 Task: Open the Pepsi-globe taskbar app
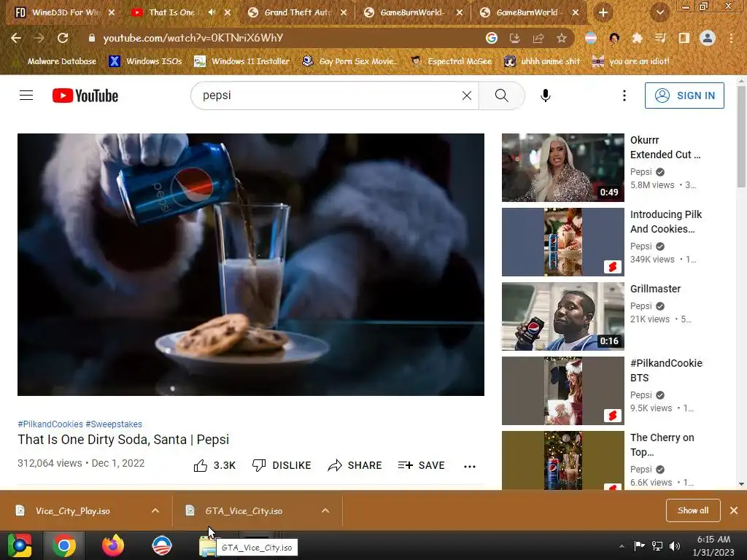(161, 545)
